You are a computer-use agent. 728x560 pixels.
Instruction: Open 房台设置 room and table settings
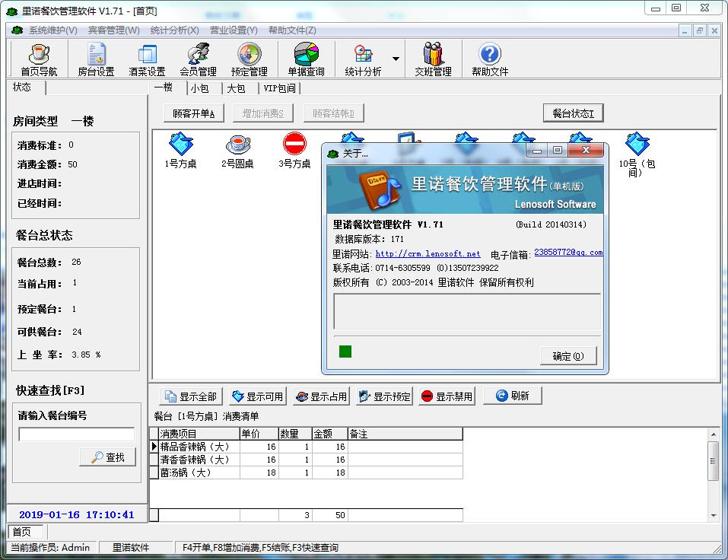pyautogui.click(x=96, y=59)
